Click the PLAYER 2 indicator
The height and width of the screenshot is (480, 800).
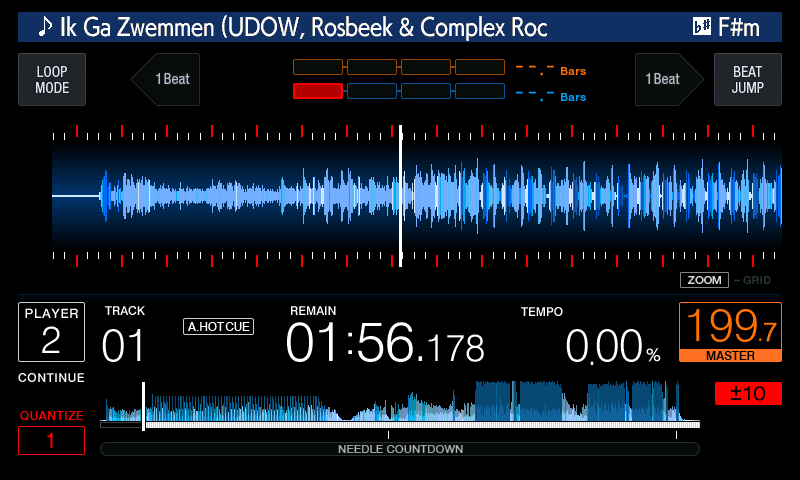(52, 332)
